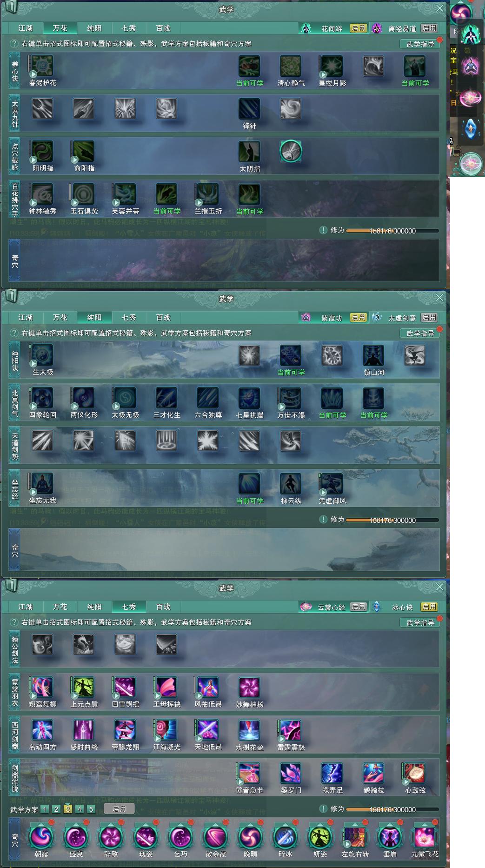Select the 三才化生 skill icon
This screenshot has width=485, height=868.
pyautogui.click(x=166, y=398)
